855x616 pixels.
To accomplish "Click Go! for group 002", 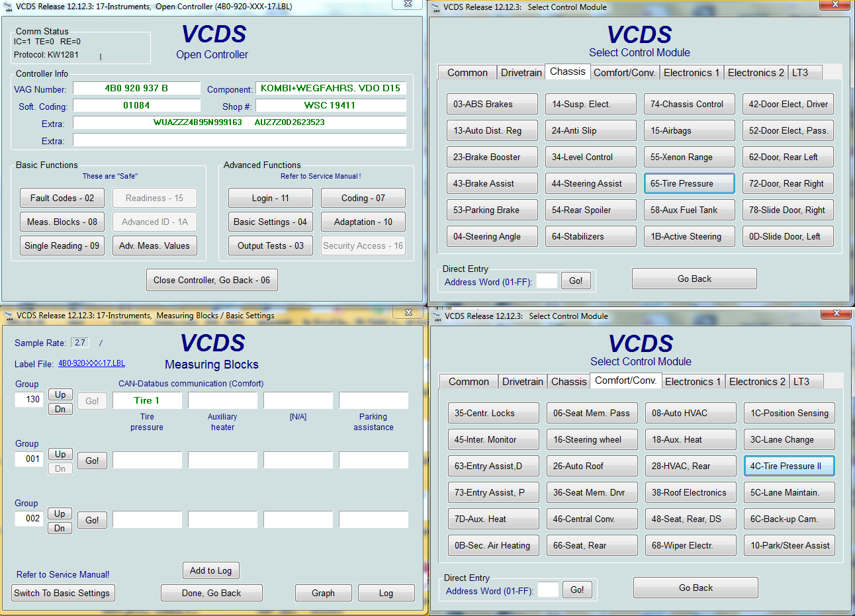I will point(92,520).
